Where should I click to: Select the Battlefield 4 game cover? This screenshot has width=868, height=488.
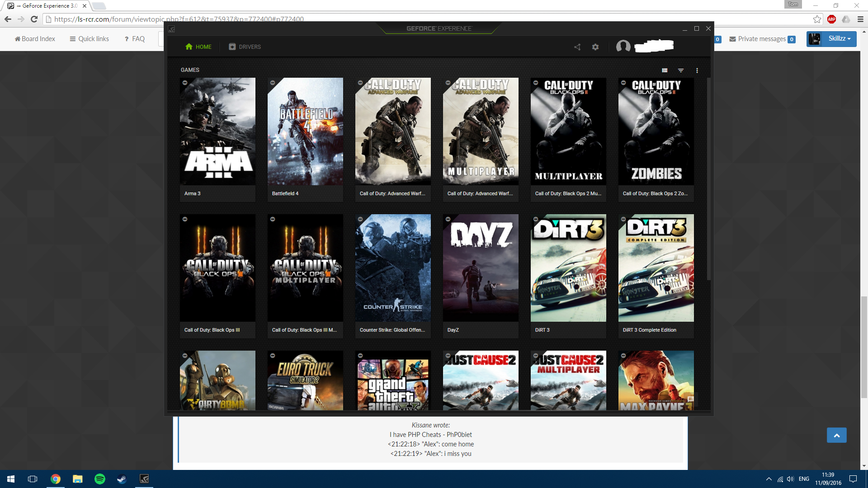[305, 131]
